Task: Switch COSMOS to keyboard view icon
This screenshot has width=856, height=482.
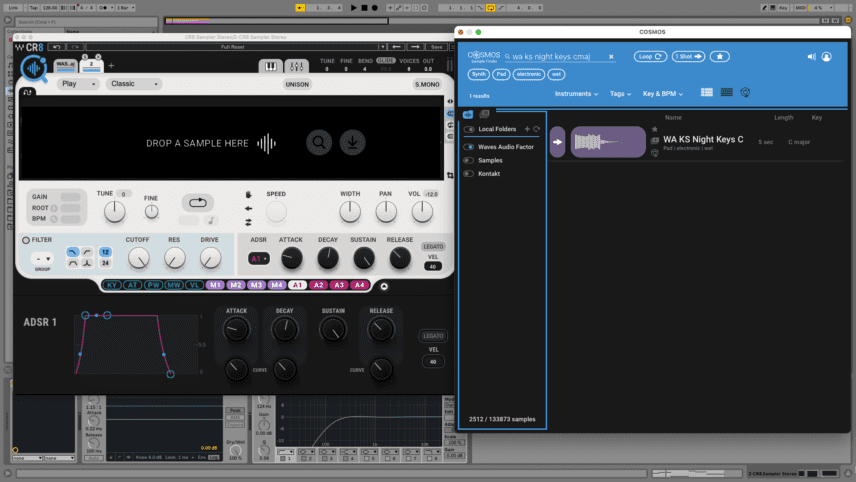Action: coord(726,92)
